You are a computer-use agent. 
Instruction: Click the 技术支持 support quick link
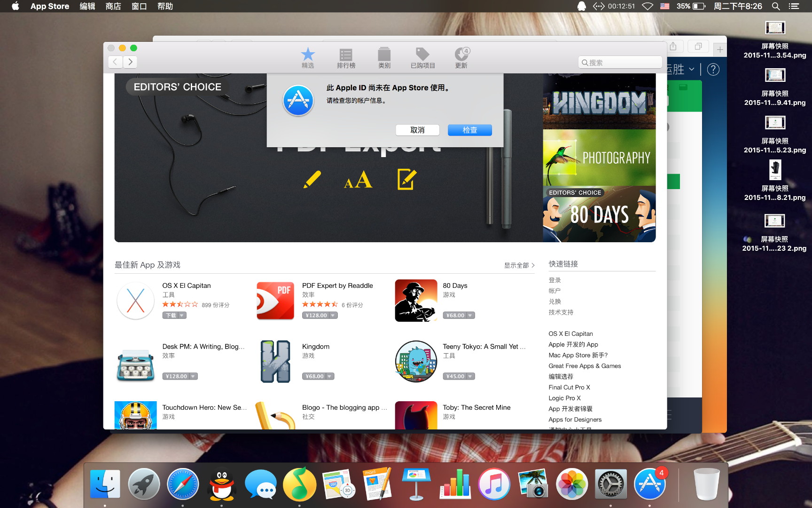pos(561,312)
